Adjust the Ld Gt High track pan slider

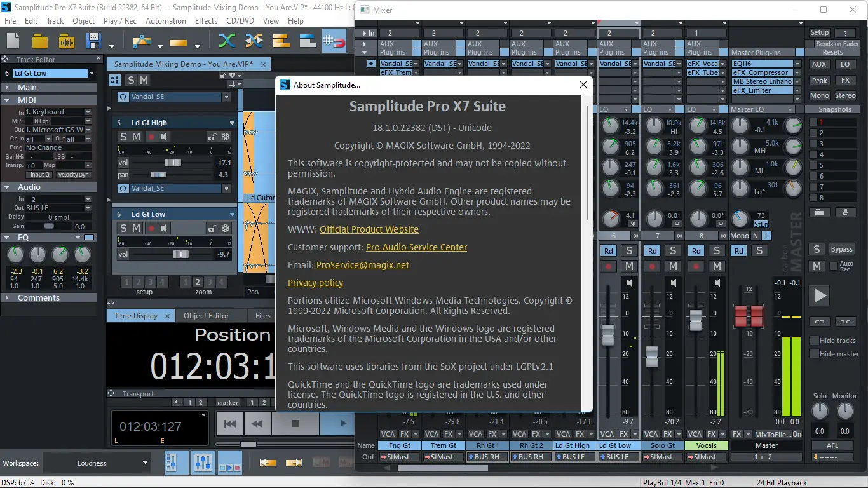pos(159,175)
